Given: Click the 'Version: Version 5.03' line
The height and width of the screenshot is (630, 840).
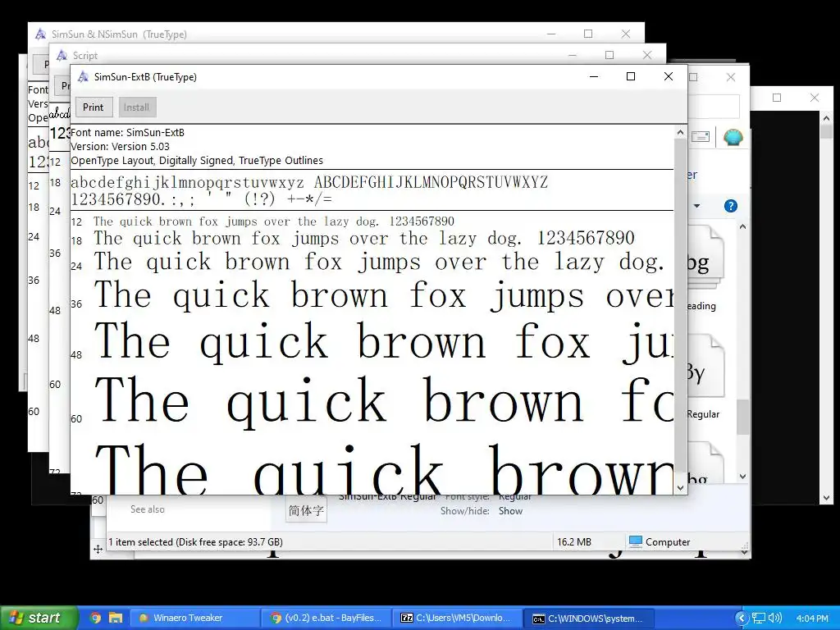Looking at the screenshot, I should pos(120,146).
